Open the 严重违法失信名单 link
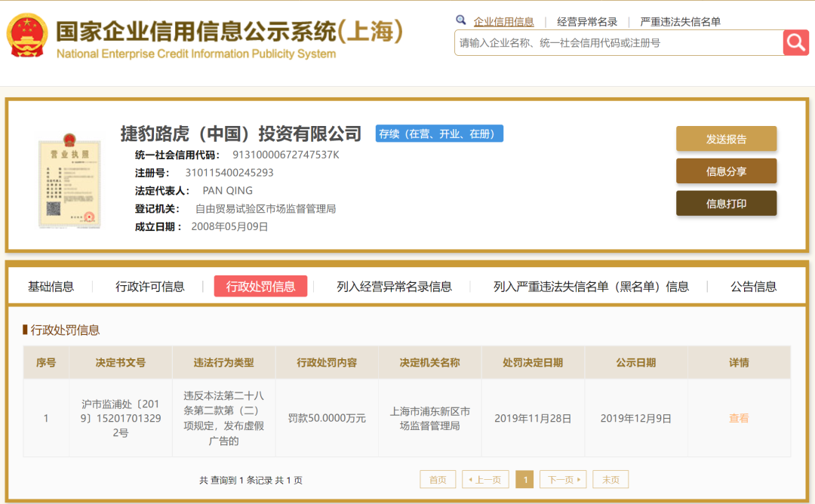This screenshot has width=815, height=504. pyautogui.click(x=680, y=22)
